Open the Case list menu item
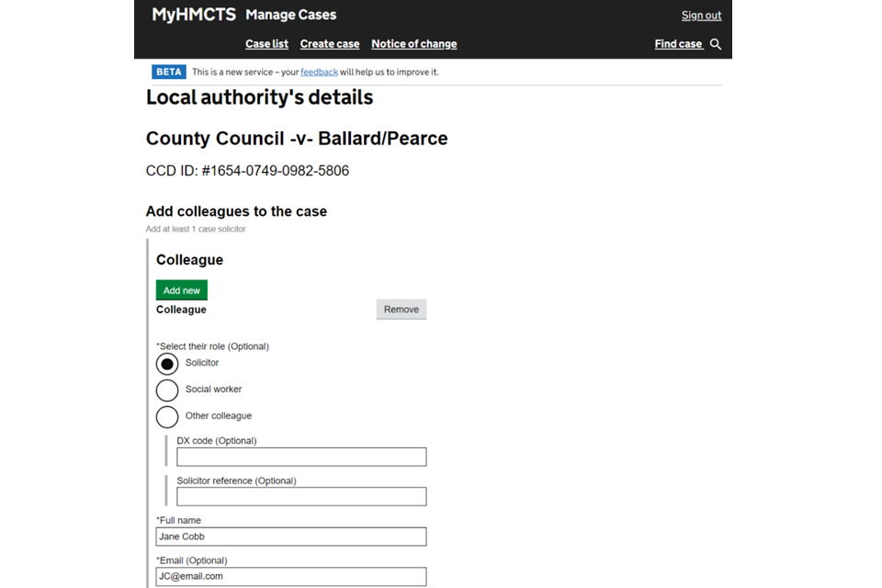Screen dimensions: 882x588 (x=266, y=44)
